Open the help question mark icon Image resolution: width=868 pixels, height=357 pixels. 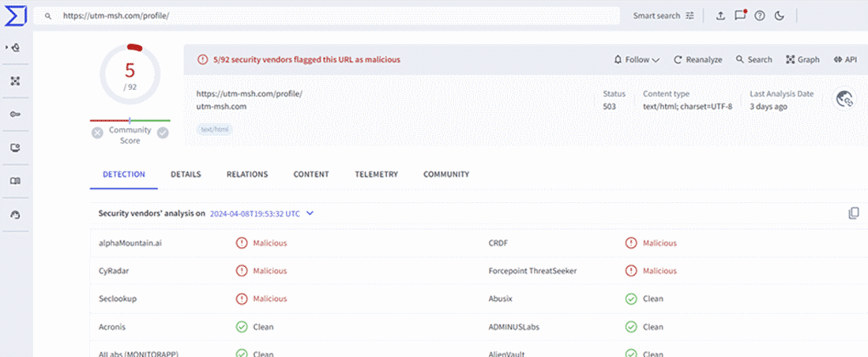pos(760,16)
